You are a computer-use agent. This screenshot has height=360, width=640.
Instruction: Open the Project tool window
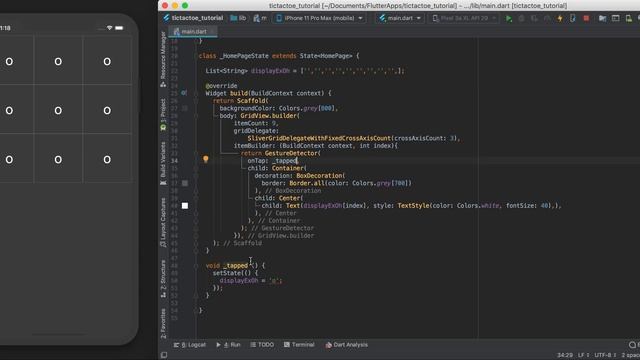coord(163,115)
